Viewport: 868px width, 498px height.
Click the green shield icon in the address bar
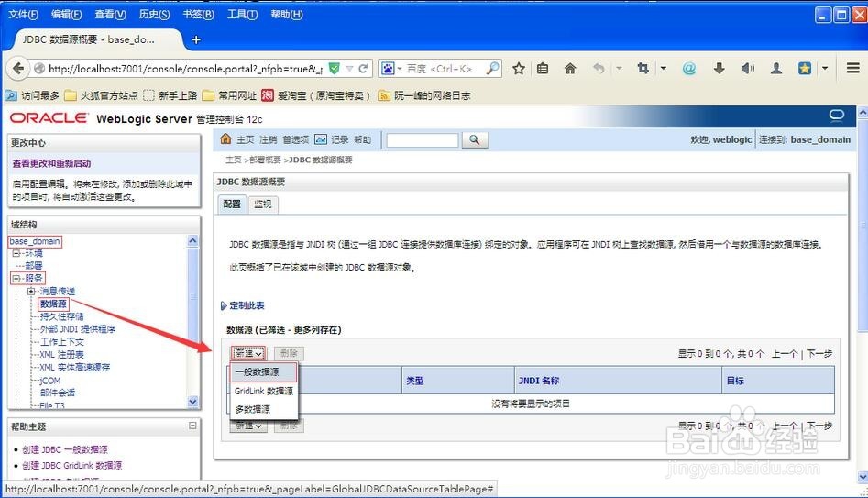pos(334,68)
